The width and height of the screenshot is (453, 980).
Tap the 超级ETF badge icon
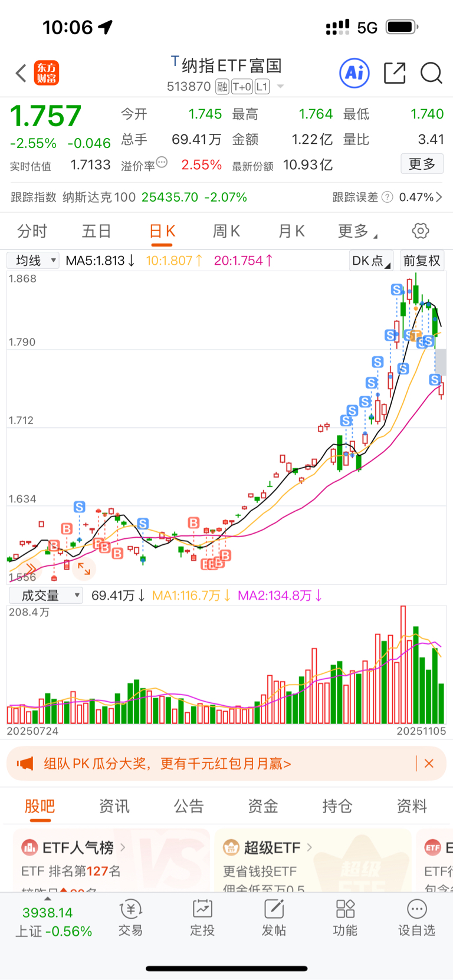tap(231, 848)
